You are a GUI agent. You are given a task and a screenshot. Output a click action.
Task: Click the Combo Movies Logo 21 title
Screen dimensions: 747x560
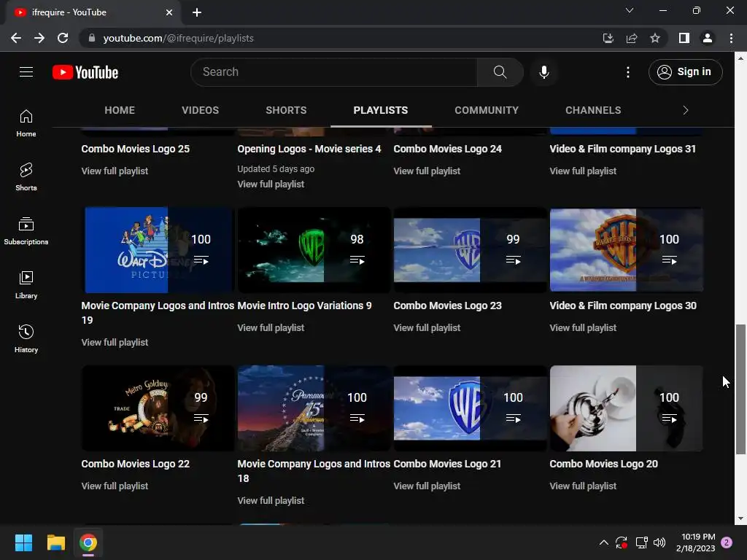click(447, 464)
